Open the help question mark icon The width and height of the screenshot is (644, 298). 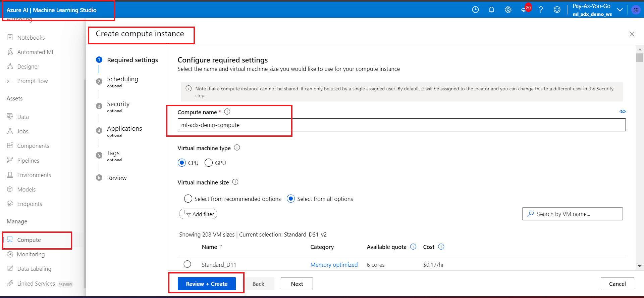541,10
